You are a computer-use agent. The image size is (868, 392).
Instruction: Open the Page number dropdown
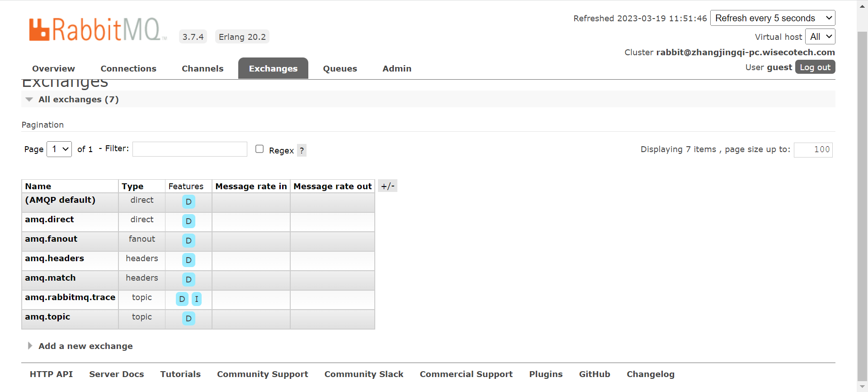coord(59,149)
